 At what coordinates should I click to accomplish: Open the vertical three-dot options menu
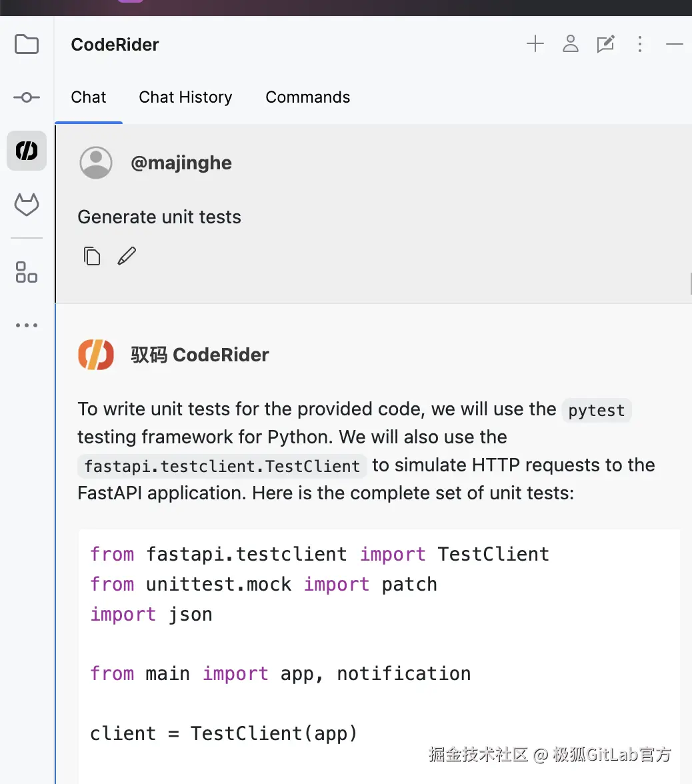(x=640, y=45)
